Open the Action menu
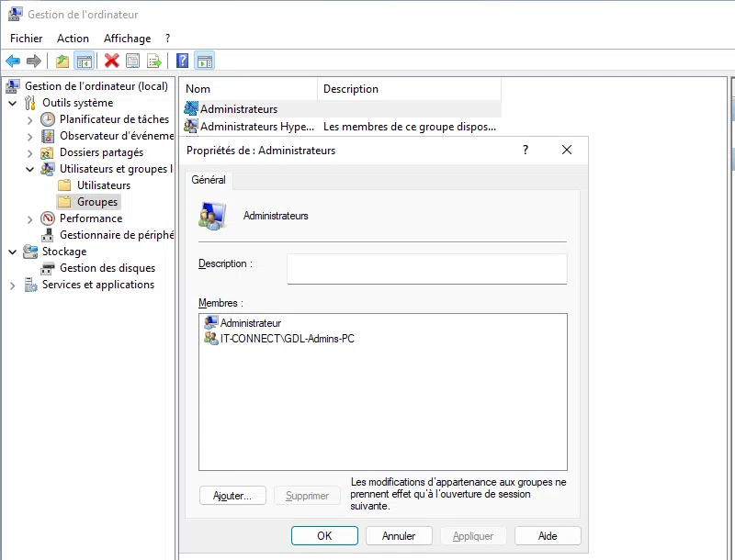The width and height of the screenshot is (735, 560). pyautogui.click(x=73, y=39)
